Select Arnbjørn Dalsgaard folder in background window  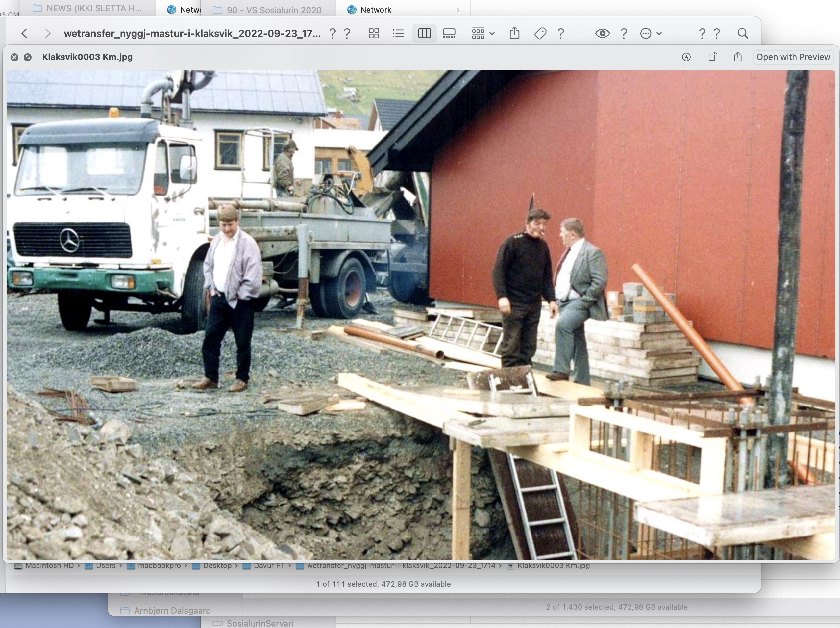pos(165,610)
